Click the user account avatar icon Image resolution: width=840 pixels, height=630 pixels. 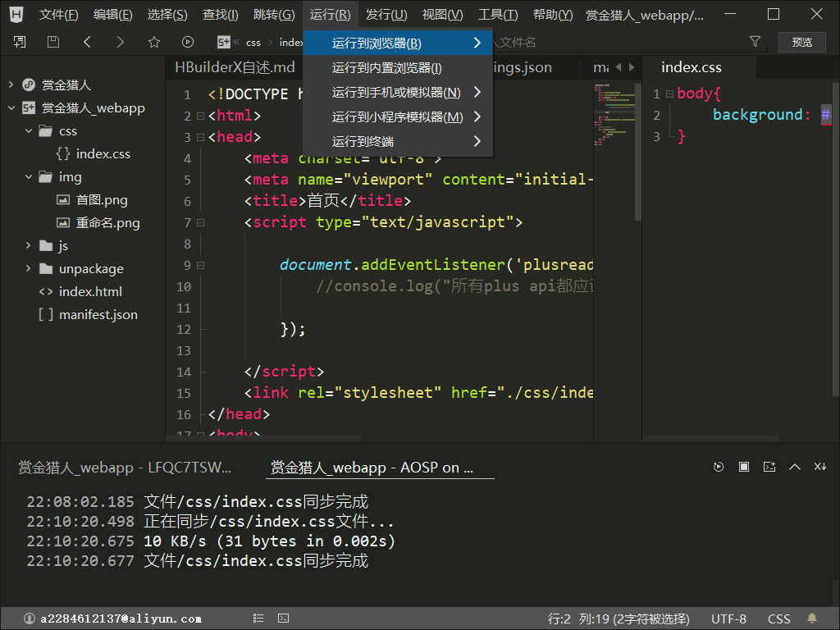click(30, 619)
